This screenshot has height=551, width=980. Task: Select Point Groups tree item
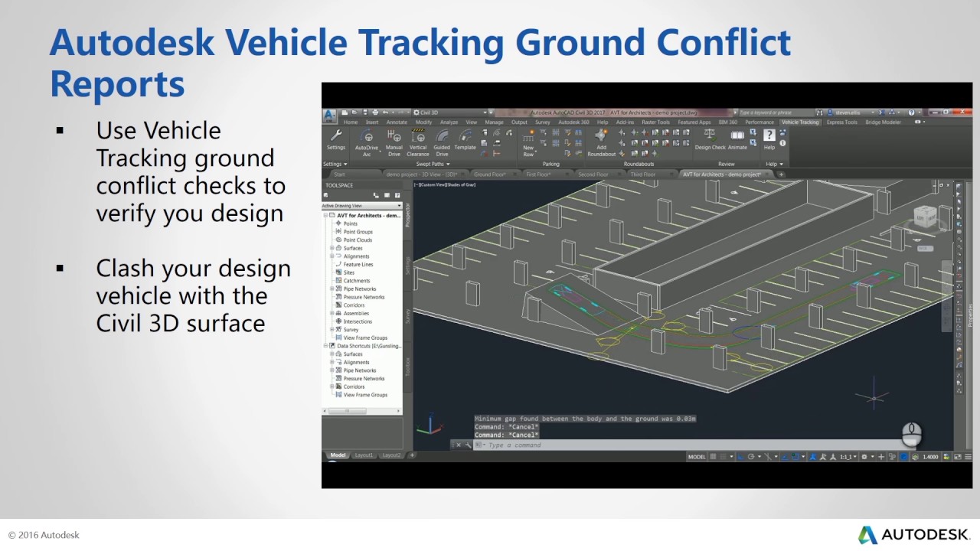point(358,232)
